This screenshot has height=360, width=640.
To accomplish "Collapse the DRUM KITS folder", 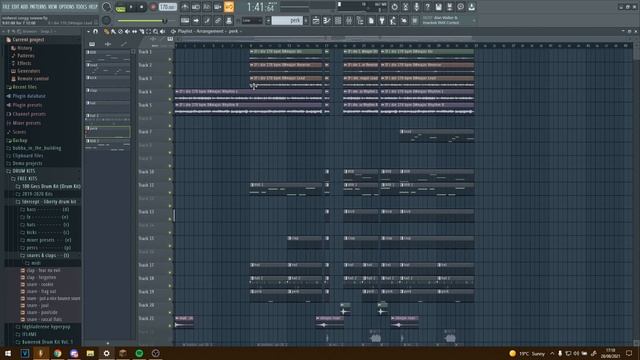I will 23,171.
